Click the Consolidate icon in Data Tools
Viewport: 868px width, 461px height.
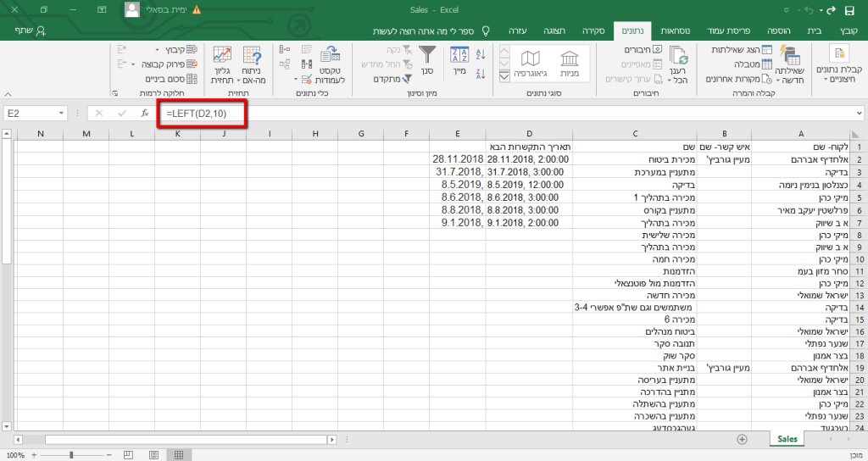click(x=285, y=50)
